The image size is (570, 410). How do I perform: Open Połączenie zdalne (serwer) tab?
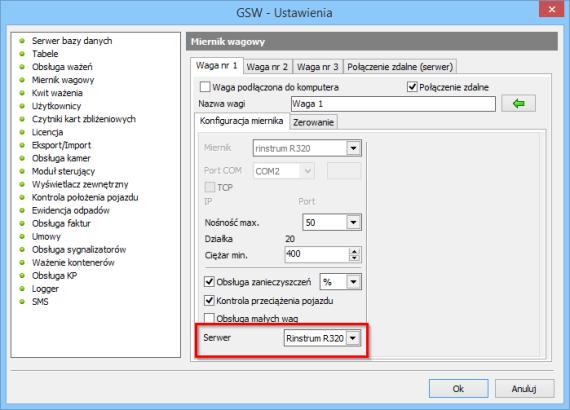point(400,67)
